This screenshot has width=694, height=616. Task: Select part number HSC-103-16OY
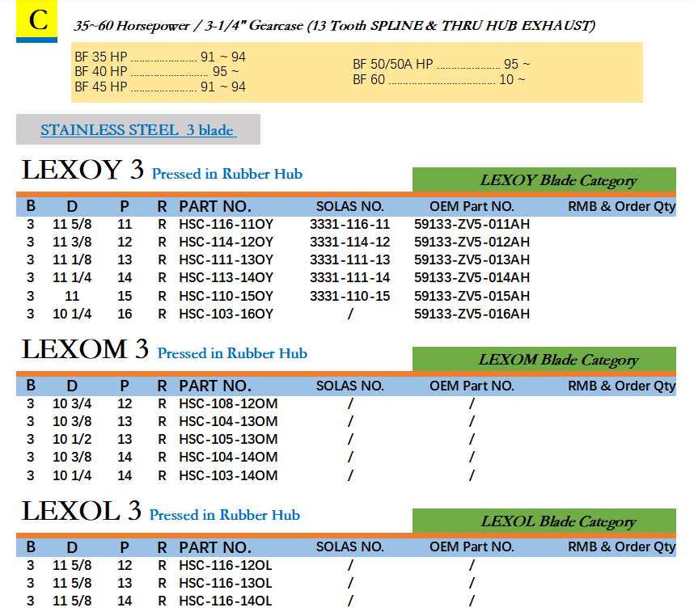(226, 314)
